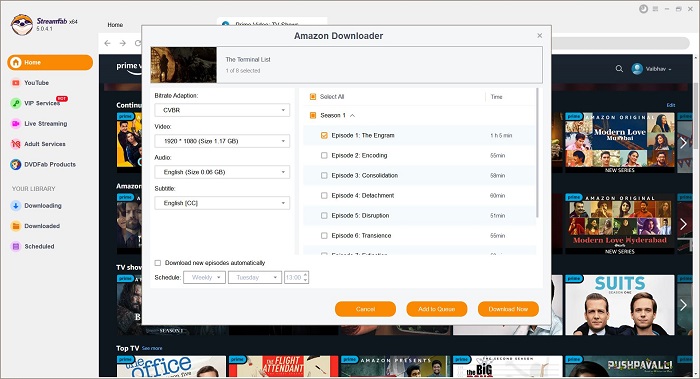The width and height of the screenshot is (700, 379).
Task: Open the Scheduled library list
Action: (x=39, y=246)
